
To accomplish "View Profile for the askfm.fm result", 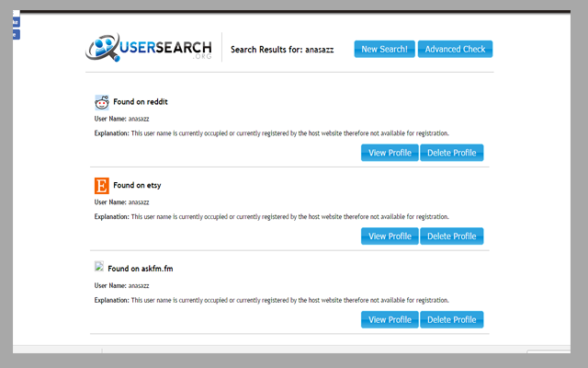I will (390, 319).
